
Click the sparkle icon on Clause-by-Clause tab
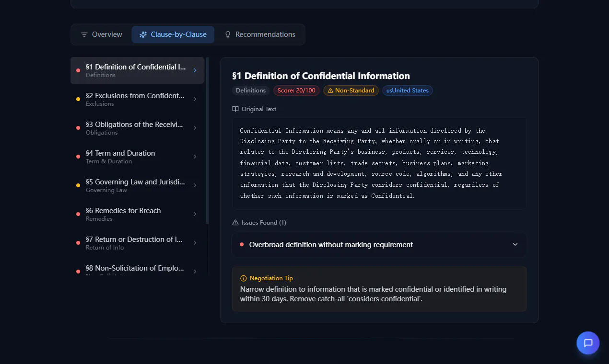(143, 34)
